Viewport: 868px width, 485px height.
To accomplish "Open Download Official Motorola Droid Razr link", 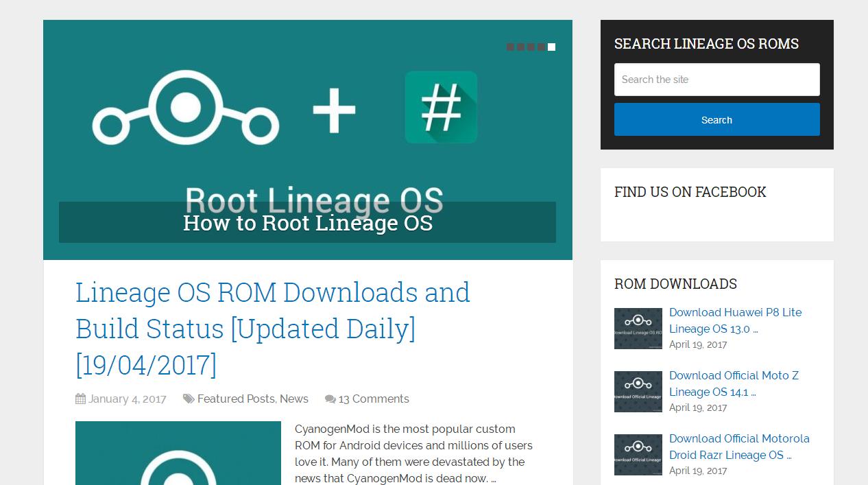I will [739, 447].
